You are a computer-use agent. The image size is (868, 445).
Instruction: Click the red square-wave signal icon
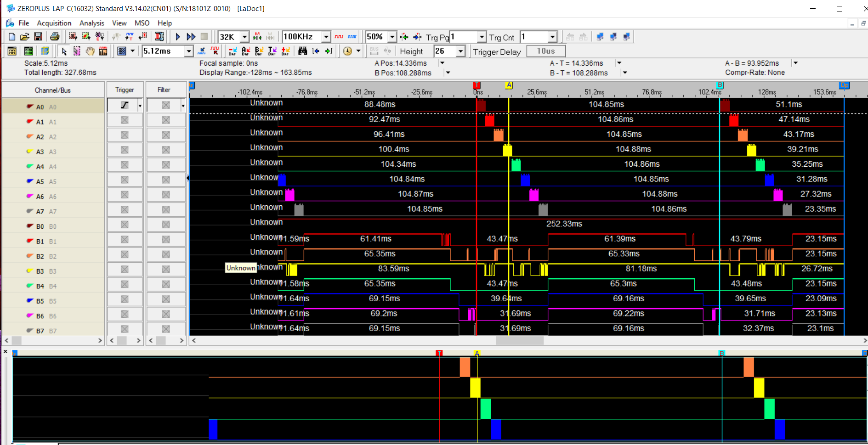[x=339, y=37]
